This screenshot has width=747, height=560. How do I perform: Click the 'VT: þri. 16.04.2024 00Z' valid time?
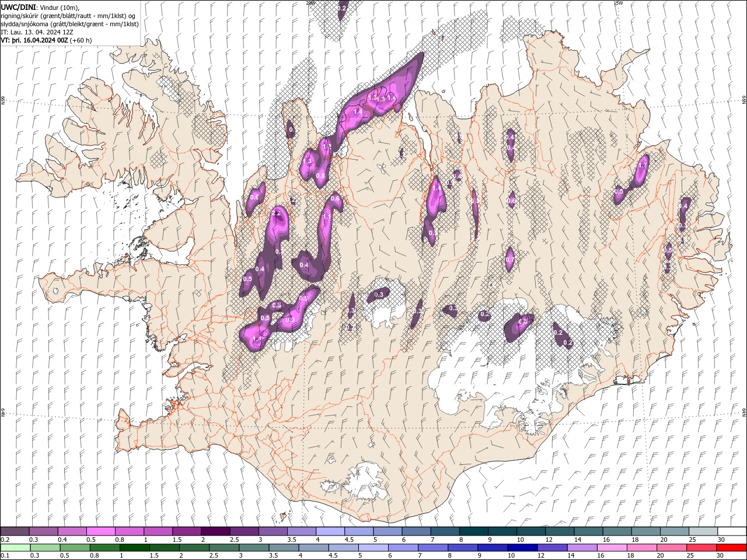tap(34, 40)
